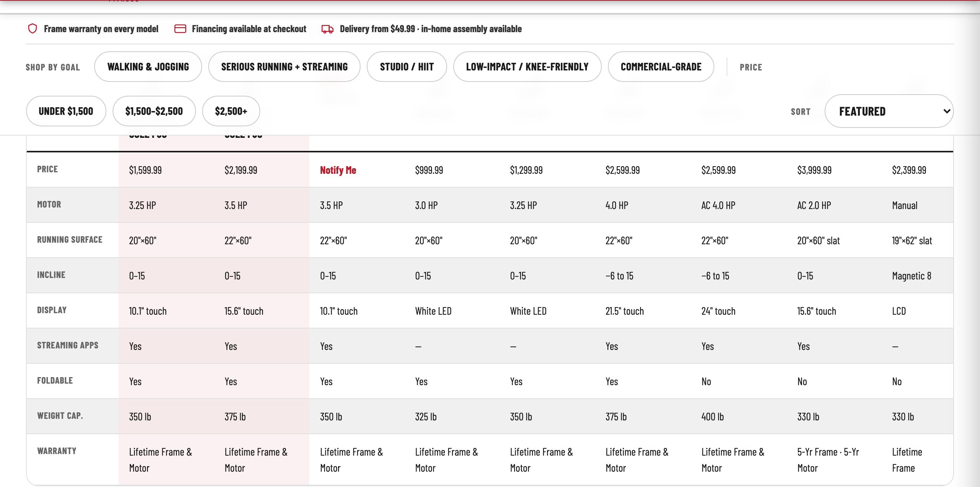Select Serious Running + Streaming filter
The width and height of the screenshot is (980, 487).
(x=284, y=67)
